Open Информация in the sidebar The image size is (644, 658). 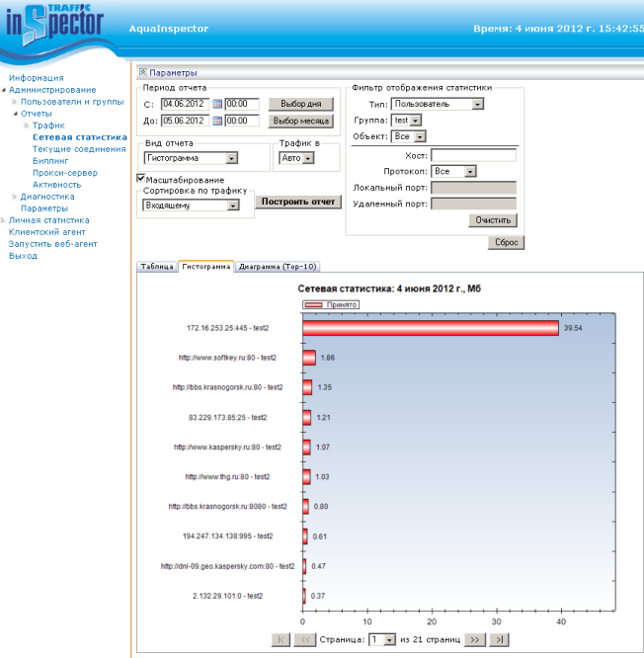pyautogui.click(x=37, y=78)
